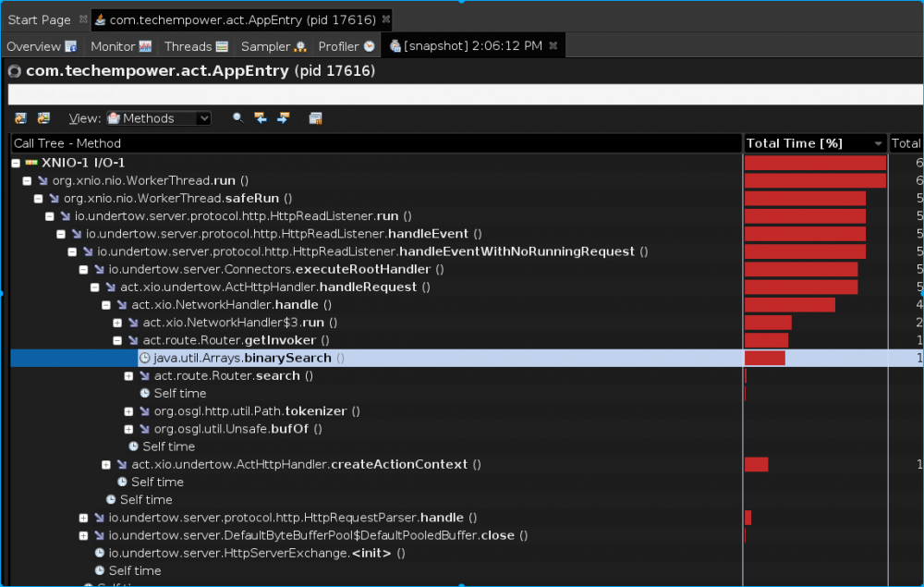Click the magnifier find icon
This screenshot has height=587, width=924.
point(237,118)
